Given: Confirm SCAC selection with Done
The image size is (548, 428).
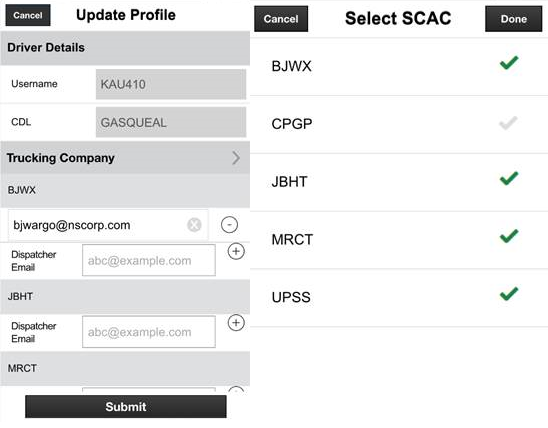Looking at the screenshot, I should pos(513,19).
